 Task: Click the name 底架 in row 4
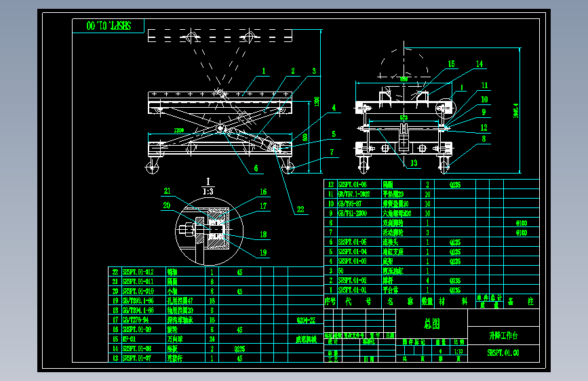[x=388, y=262]
